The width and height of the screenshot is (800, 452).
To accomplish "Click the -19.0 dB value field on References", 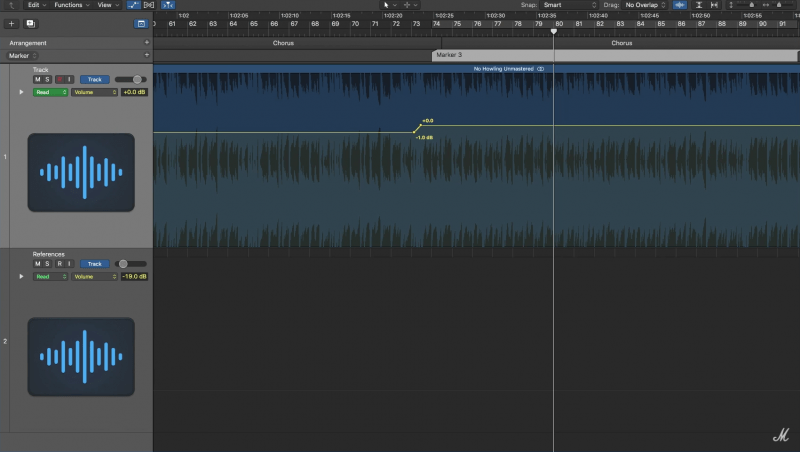I will pos(134,277).
